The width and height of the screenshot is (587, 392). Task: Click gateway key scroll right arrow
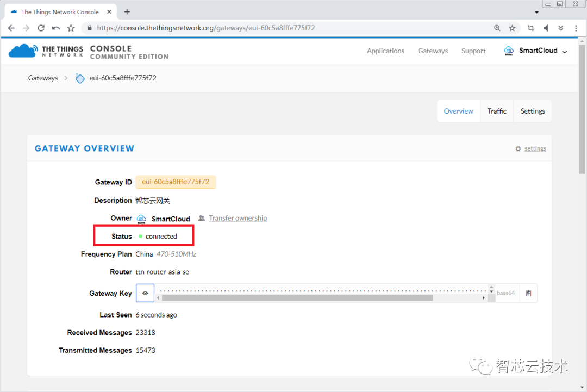[x=484, y=298]
